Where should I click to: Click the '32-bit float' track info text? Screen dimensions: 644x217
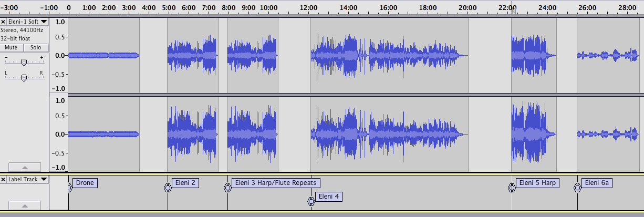15,38
